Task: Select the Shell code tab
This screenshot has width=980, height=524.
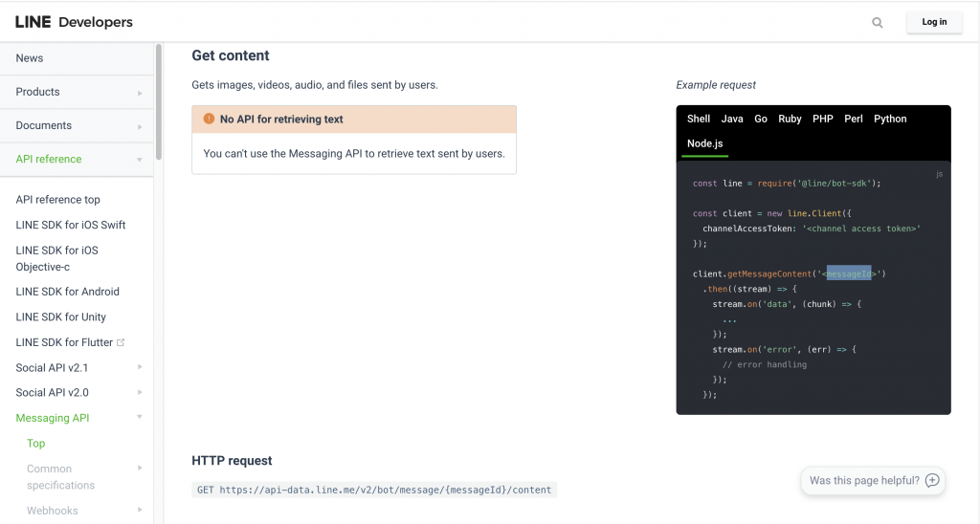Action: tap(699, 119)
